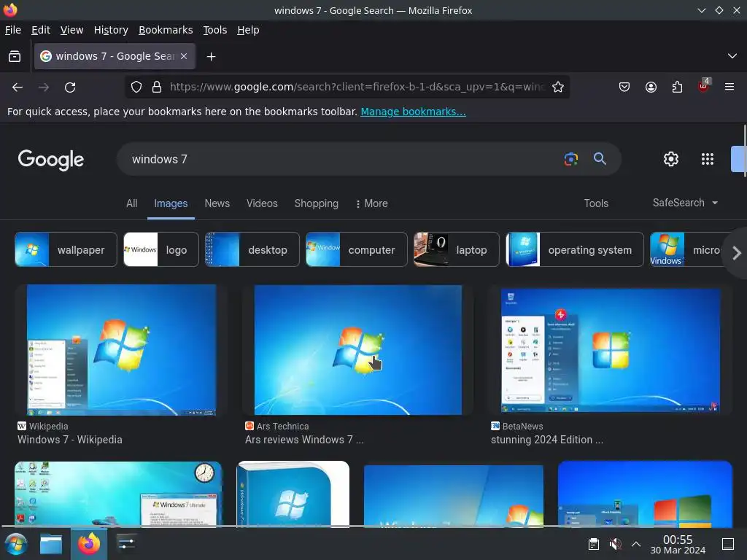Switch to the All results tab

point(132,203)
